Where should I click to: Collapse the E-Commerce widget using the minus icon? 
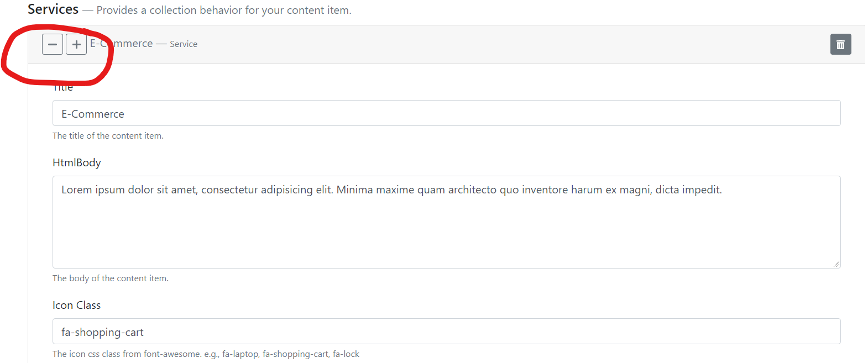click(53, 44)
